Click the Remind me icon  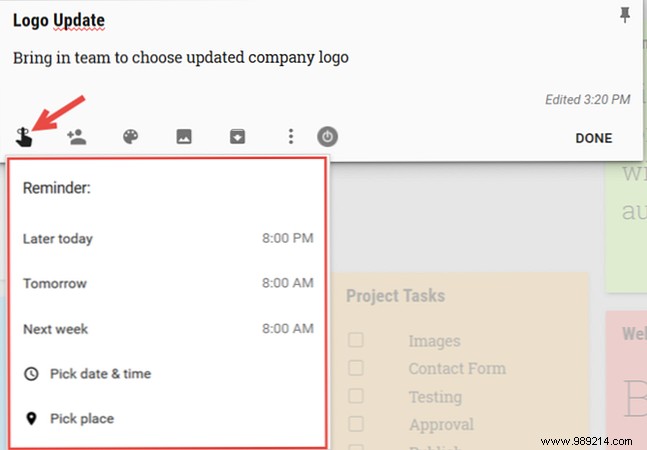[x=24, y=137]
